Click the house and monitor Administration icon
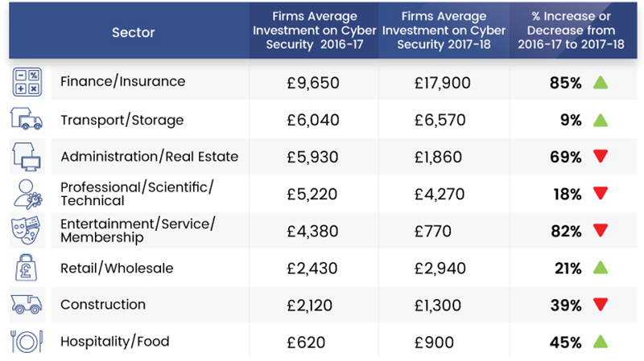 (26, 156)
